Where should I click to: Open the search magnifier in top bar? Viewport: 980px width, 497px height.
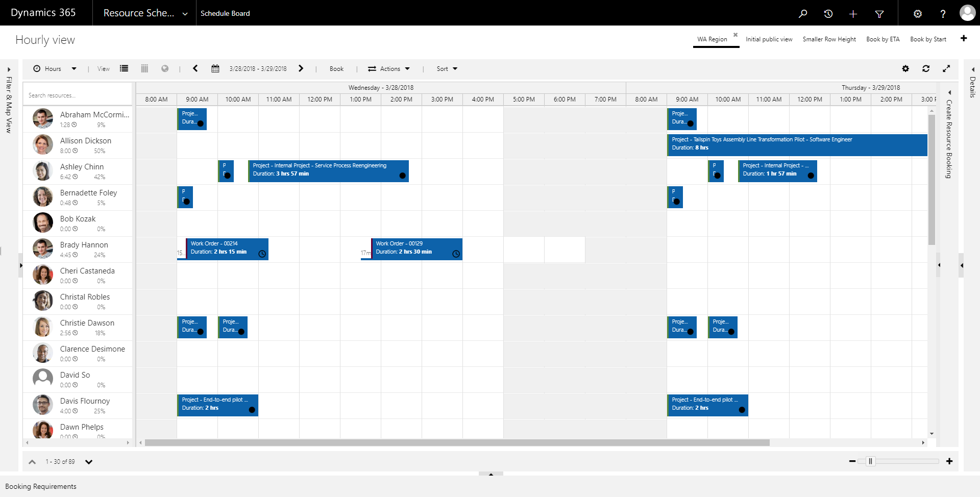pyautogui.click(x=803, y=14)
